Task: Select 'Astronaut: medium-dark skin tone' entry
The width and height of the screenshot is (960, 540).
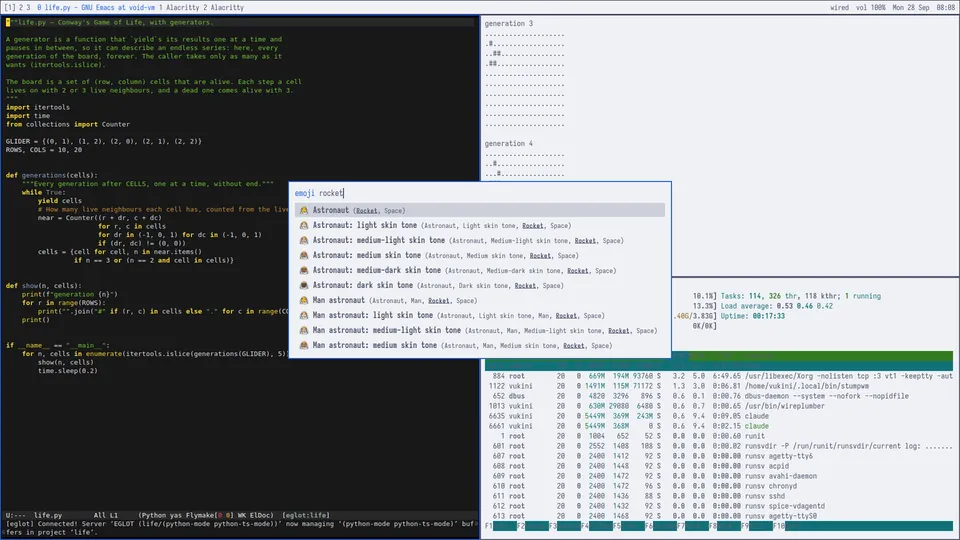Action: [480, 271]
